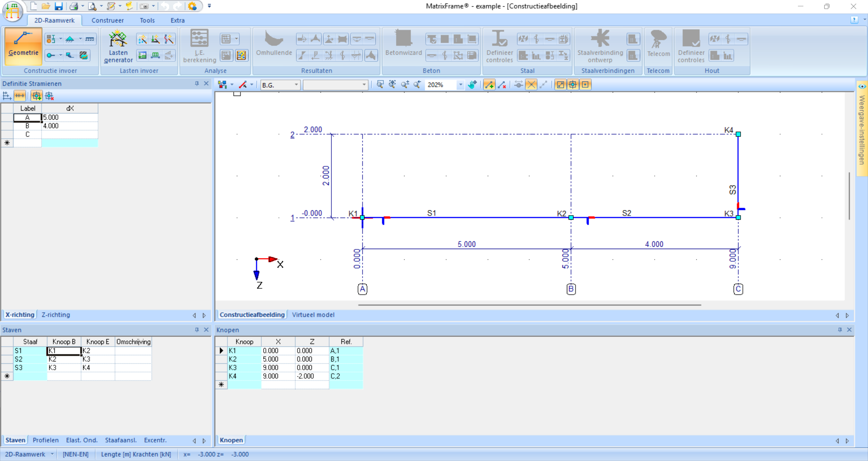Click the delete grid line icon in Stramienen panel

pyautogui.click(x=50, y=96)
